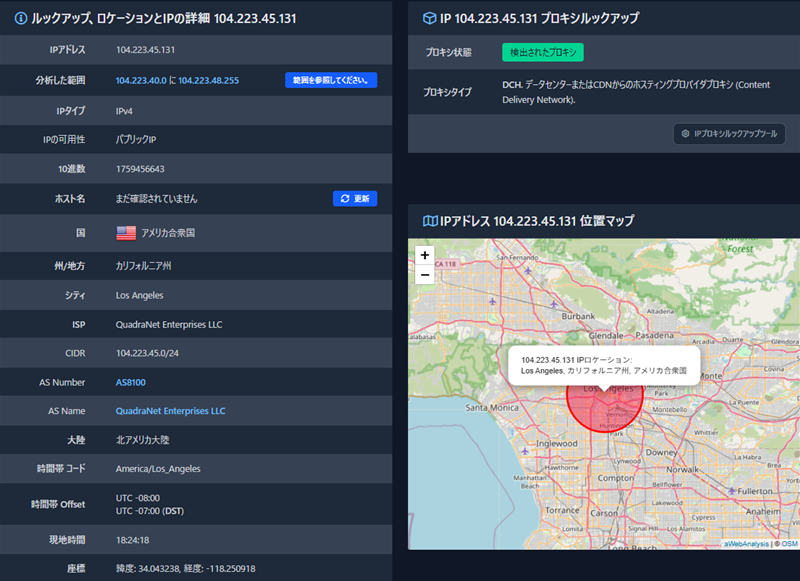Select timezone code America/Los_Angeles
Screen dimensions: 800x581
pos(158,469)
